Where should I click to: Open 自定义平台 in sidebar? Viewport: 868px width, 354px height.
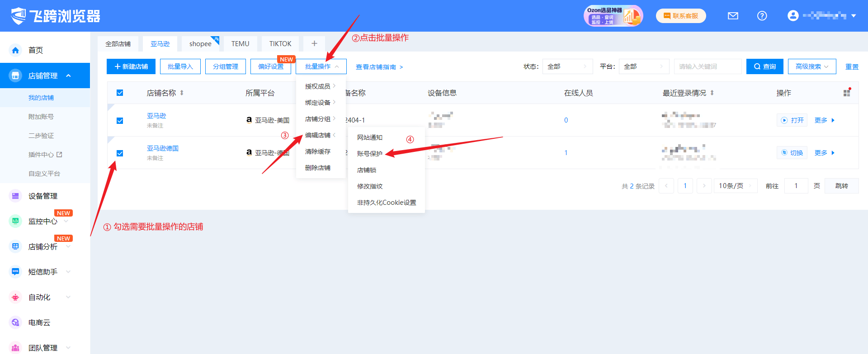coord(44,174)
